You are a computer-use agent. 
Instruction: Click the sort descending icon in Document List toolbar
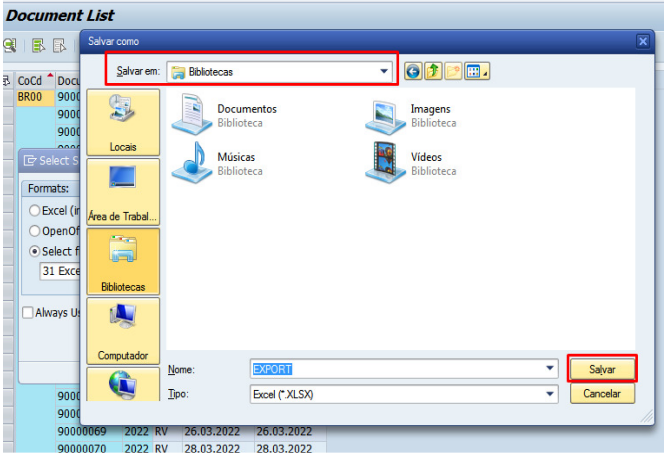pos(59,45)
